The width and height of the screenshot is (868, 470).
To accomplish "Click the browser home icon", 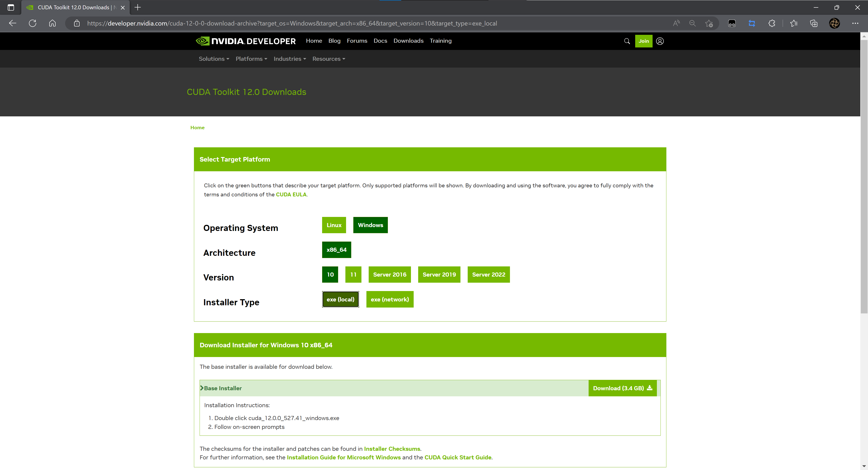I will (52, 23).
